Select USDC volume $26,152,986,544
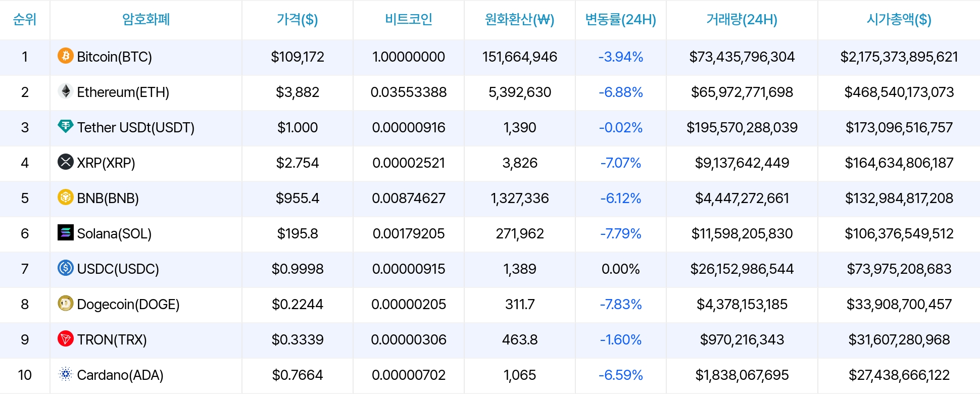 [742, 269]
